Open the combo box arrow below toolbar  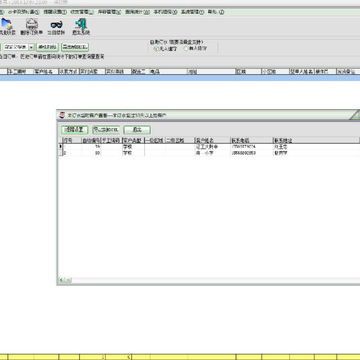point(32,47)
